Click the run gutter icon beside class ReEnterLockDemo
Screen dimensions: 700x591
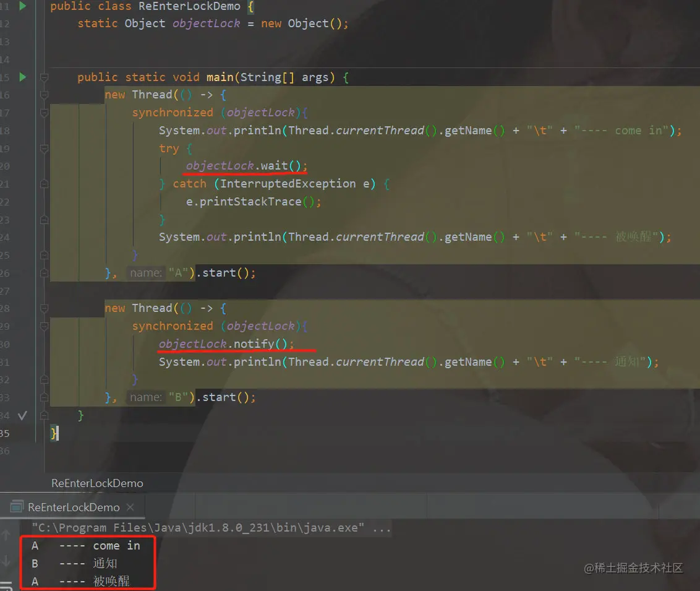click(23, 6)
